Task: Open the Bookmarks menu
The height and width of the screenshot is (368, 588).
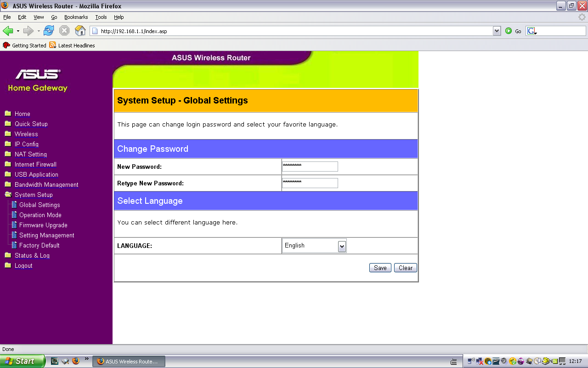Action: coord(76,17)
